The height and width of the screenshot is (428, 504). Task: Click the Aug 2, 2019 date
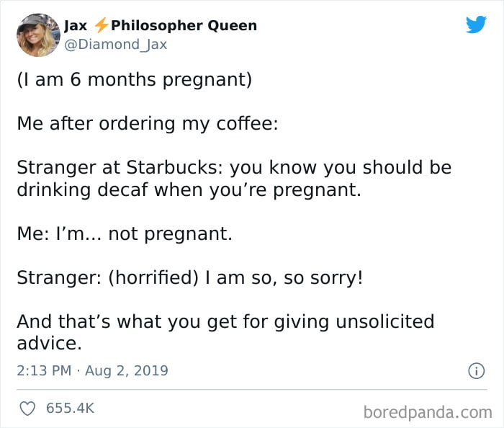(x=126, y=371)
